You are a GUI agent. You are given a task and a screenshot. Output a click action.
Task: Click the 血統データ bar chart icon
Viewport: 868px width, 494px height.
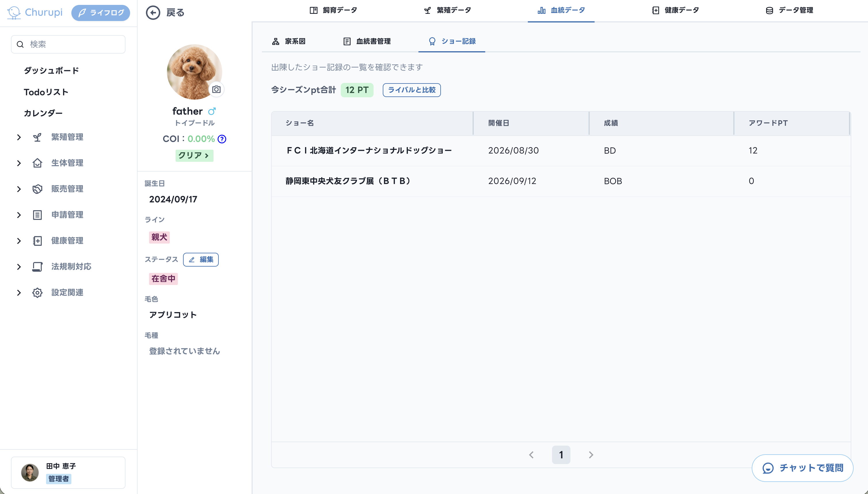541,10
